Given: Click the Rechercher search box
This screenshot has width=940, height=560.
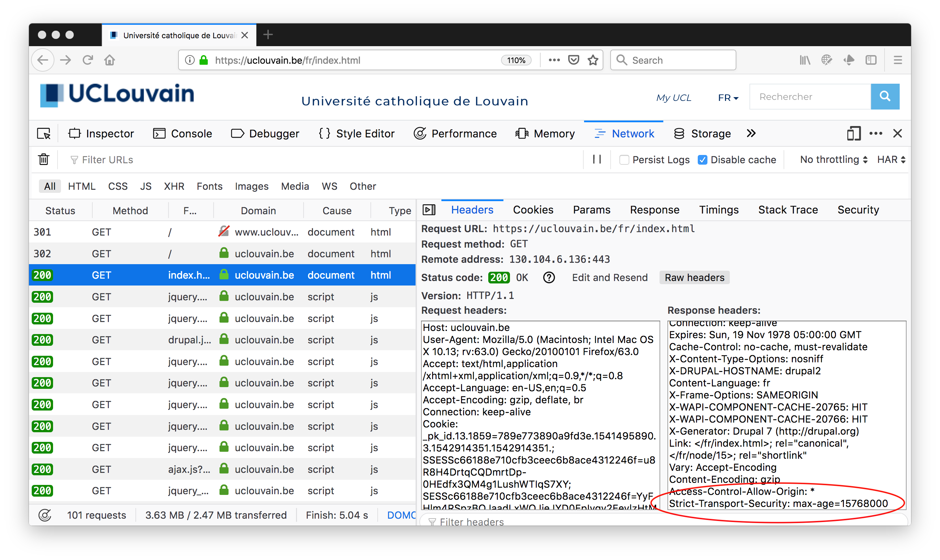Looking at the screenshot, I should coord(810,96).
